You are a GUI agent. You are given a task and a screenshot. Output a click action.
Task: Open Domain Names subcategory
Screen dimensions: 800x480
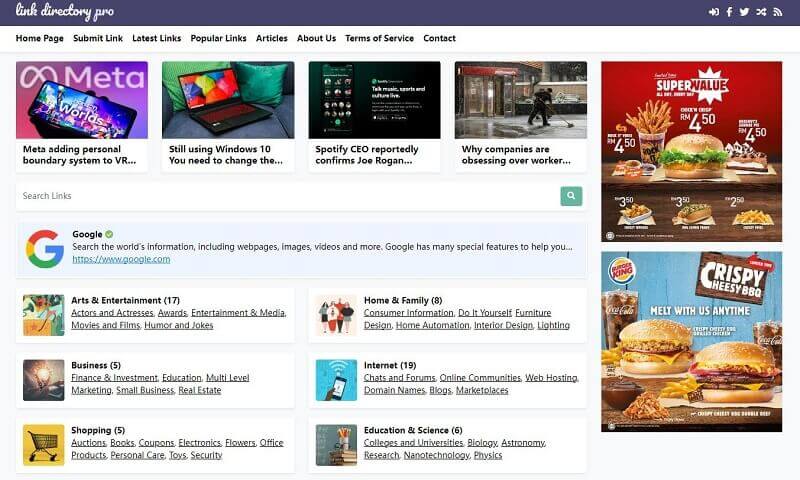tap(394, 390)
